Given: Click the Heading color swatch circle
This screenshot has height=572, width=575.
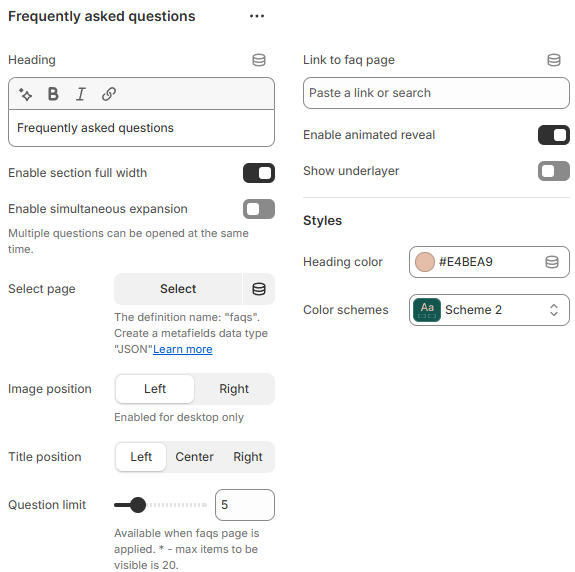Looking at the screenshot, I should click(425, 262).
